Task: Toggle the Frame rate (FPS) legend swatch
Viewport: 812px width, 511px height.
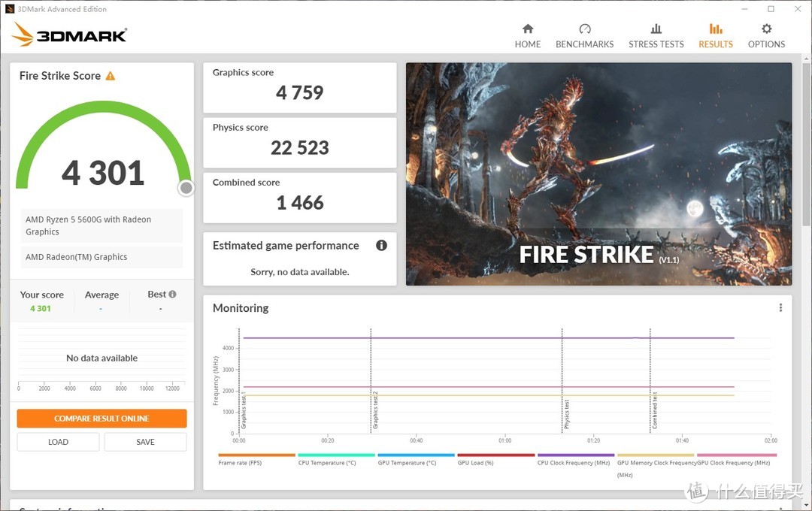Action: tap(256, 455)
